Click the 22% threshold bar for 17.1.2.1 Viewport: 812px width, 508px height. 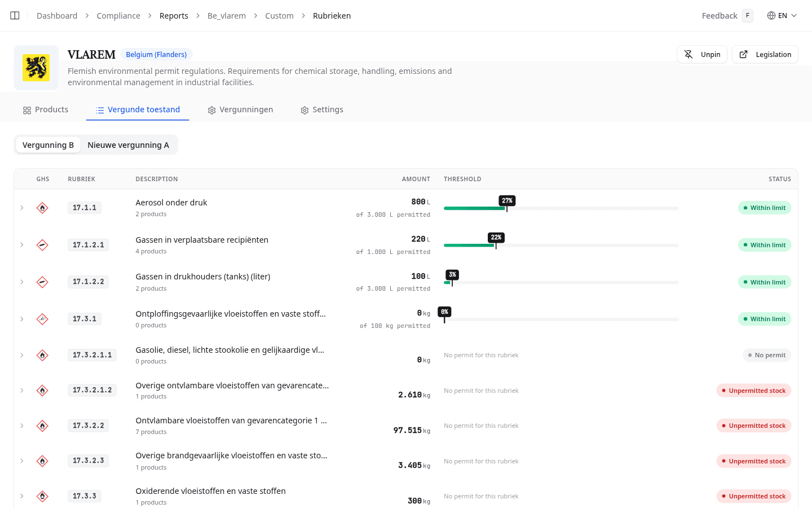point(561,245)
